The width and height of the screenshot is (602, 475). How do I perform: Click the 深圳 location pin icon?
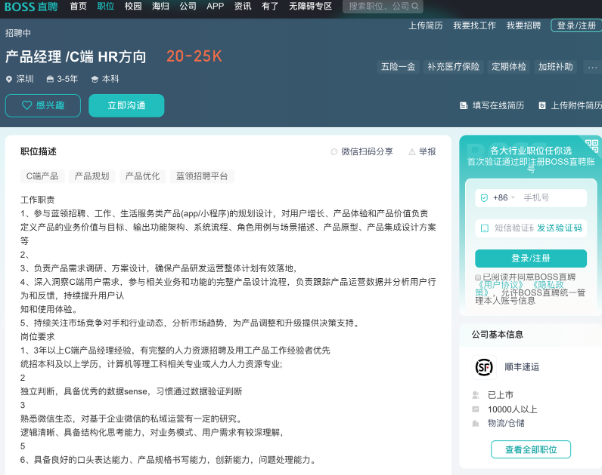point(9,79)
